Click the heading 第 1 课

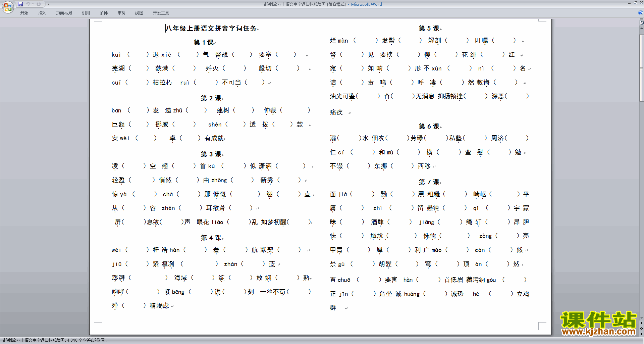point(204,42)
